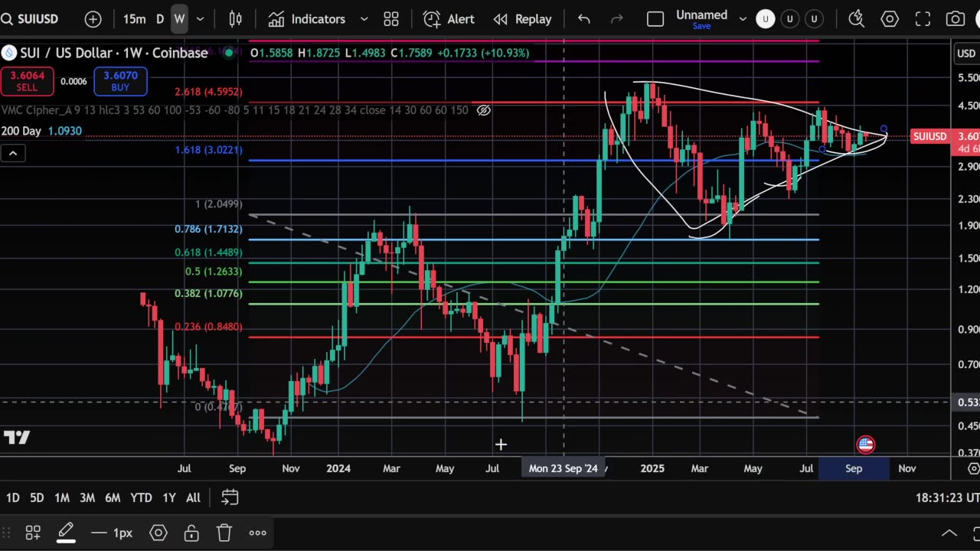Open the Indicators dialog
This screenshot has width=980, height=551.
(x=306, y=19)
